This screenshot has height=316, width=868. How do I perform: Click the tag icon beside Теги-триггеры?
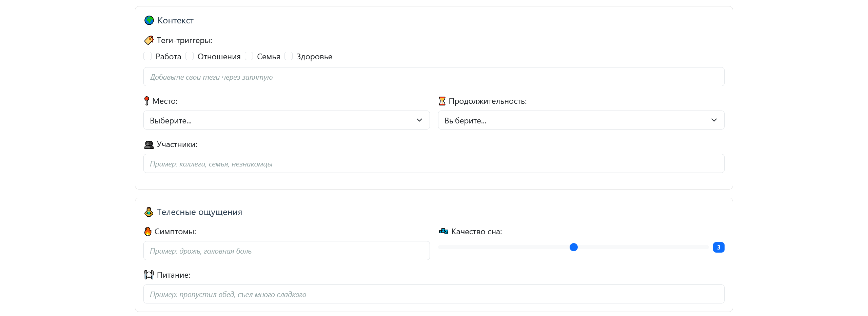(x=149, y=40)
